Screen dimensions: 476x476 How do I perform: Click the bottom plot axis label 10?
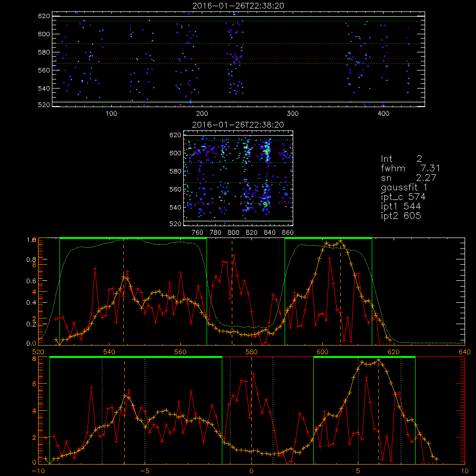pos(465,471)
